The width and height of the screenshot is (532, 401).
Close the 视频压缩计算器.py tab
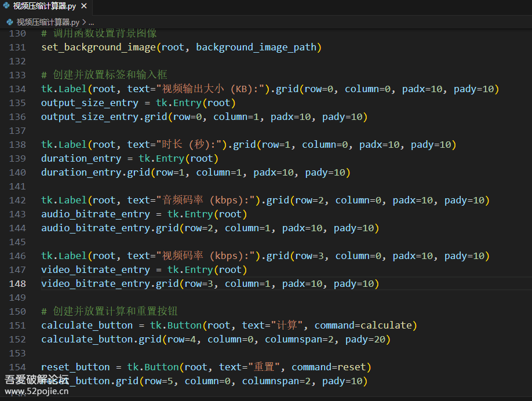(x=84, y=6)
